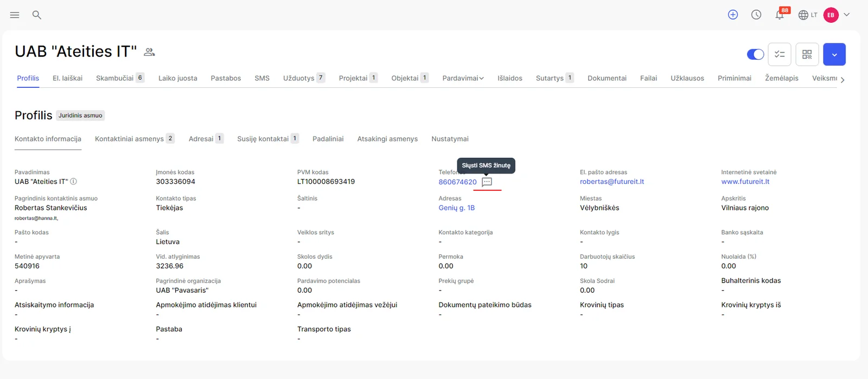868x379 pixels.
Task: Click county value Vilniaus rajono
Action: tap(745, 208)
